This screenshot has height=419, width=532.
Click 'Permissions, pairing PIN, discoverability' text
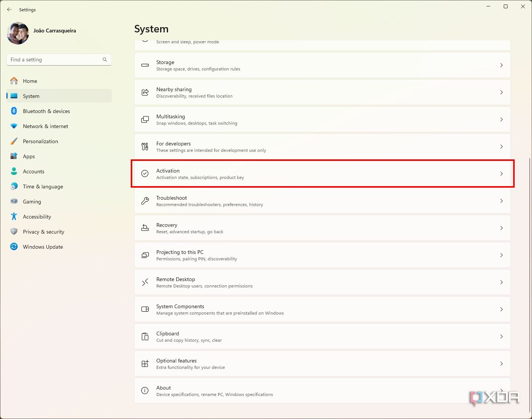[x=197, y=259]
